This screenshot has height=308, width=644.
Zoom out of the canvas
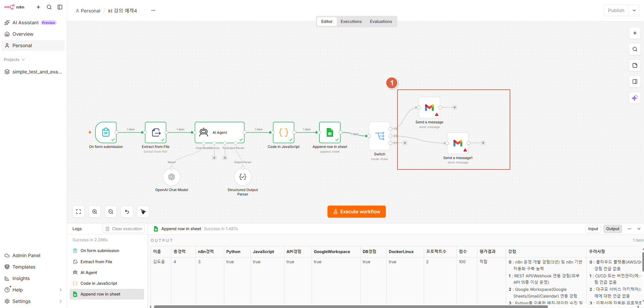point(111,212)
